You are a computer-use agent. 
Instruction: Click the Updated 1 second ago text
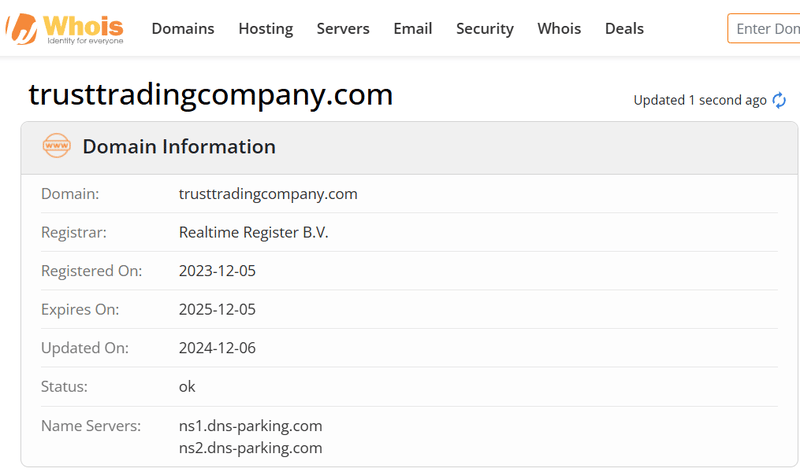point(699,100)
